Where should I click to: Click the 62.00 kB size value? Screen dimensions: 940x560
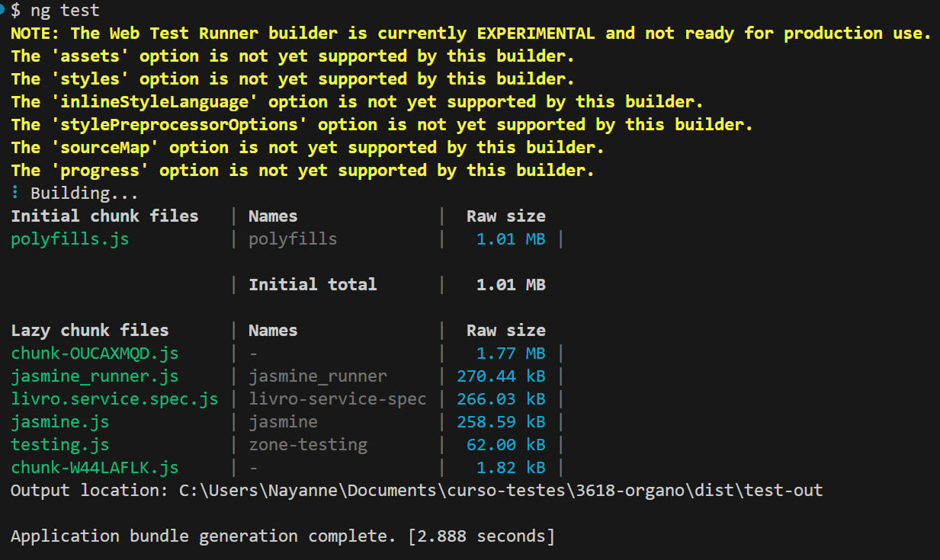(x=506, y=445)
